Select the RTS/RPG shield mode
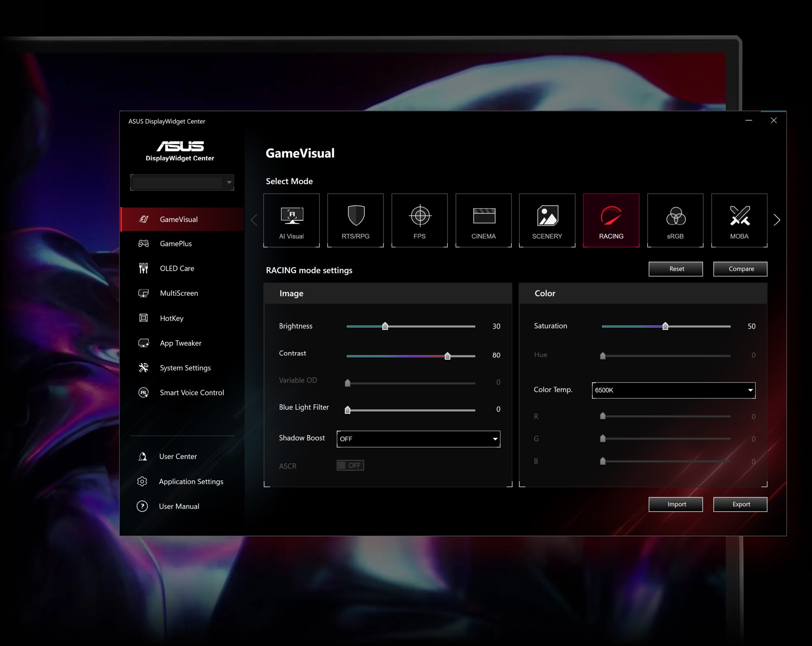Image resolution: width=812 pixels, height=646 pixels. pyautogui.click(x=356, y=220)
